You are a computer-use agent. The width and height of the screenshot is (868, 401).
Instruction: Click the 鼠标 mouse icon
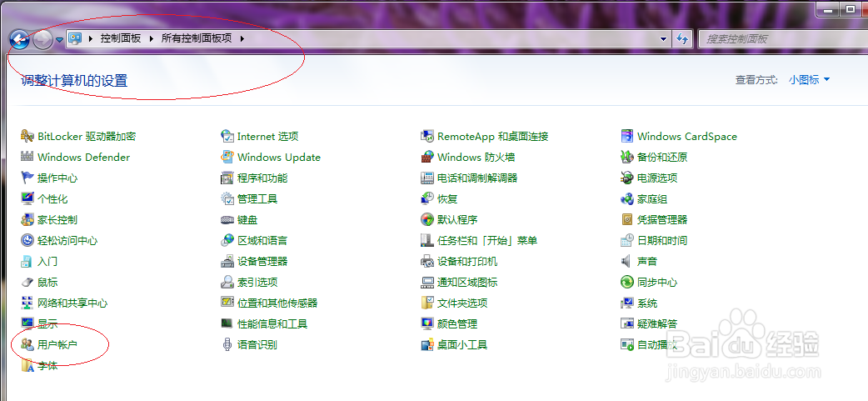(27, 283)
